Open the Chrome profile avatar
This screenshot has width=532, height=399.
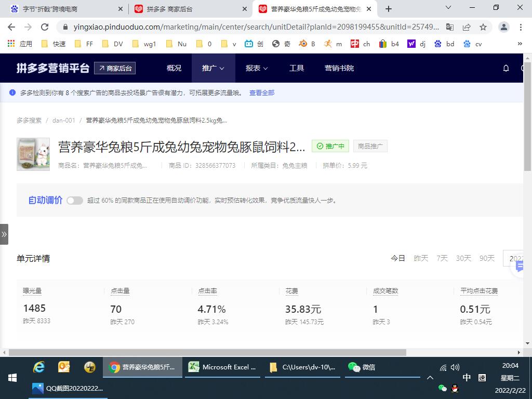(x=504, y=27)
